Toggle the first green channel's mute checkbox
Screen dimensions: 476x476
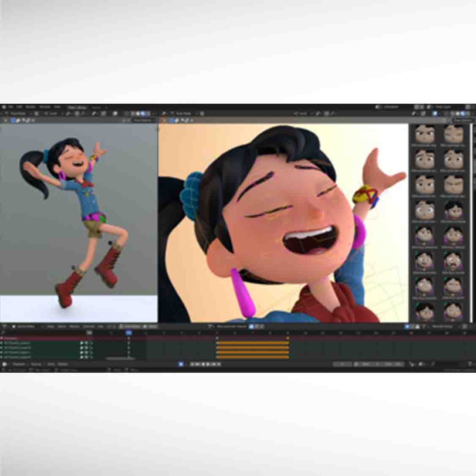coord(86,343)
